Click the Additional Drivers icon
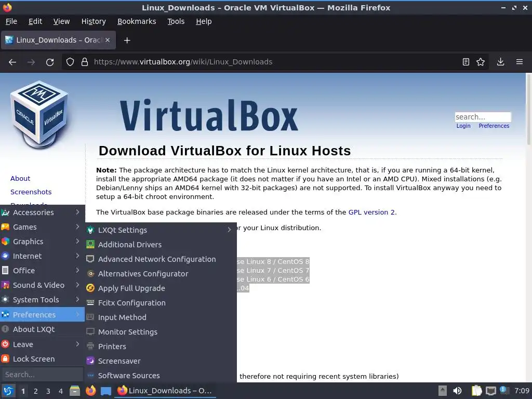 90,244
